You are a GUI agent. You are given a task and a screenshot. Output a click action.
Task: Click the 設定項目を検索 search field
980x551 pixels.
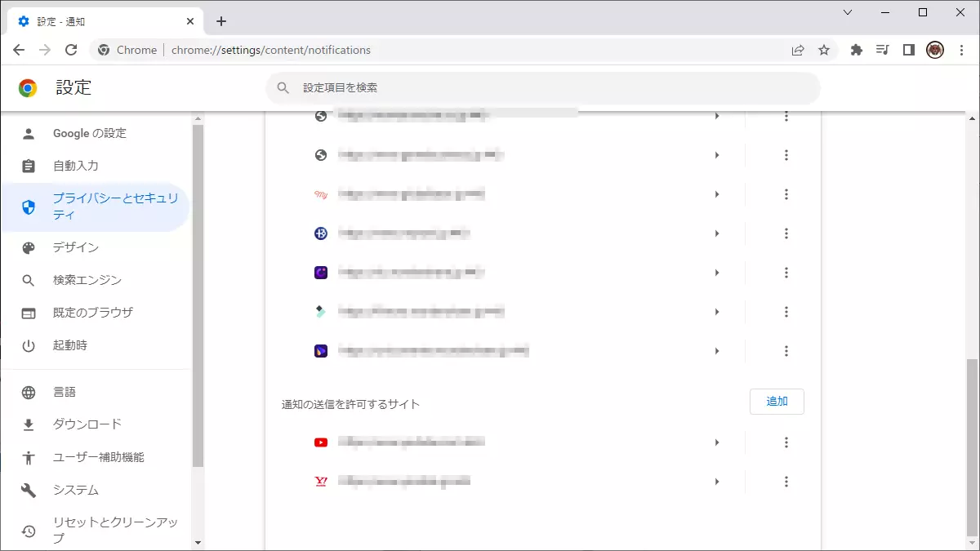point(542,87)
